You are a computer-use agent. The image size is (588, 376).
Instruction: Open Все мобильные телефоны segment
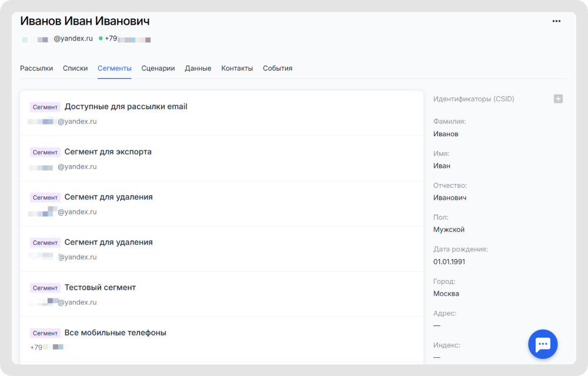point(115,333)
